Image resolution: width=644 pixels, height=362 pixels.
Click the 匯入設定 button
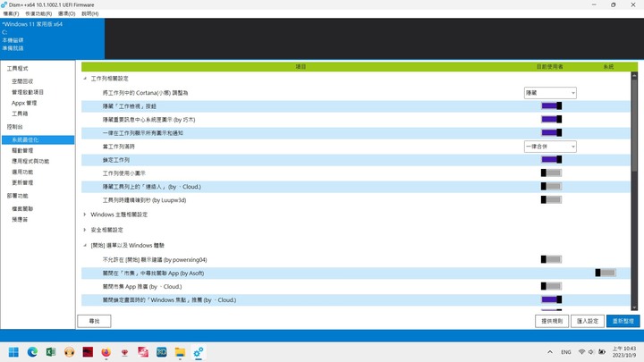click(588, 321)
